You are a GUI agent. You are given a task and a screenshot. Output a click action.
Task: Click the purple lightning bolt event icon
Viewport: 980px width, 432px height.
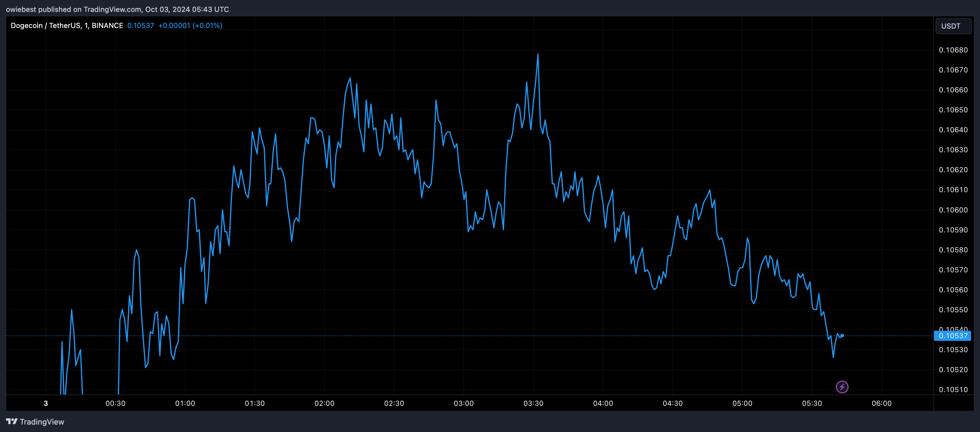click(x=842, y=387)
